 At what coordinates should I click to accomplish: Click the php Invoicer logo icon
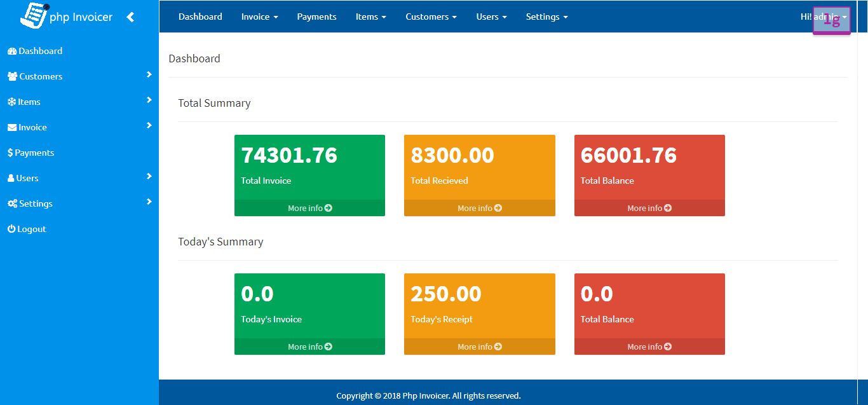pyautogui.click(x=34, y=15)
